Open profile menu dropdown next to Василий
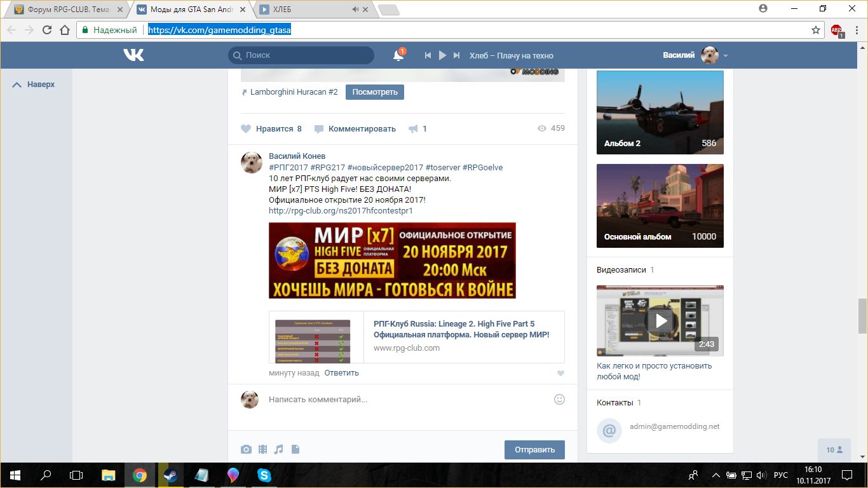The width and height of the screenshot is (868, 488). 725,56
